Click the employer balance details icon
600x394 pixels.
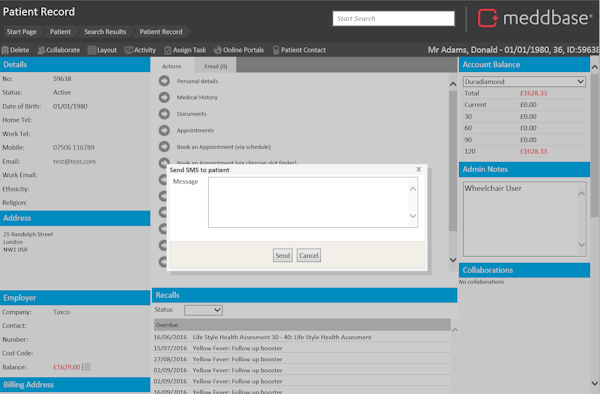[87, 367]
